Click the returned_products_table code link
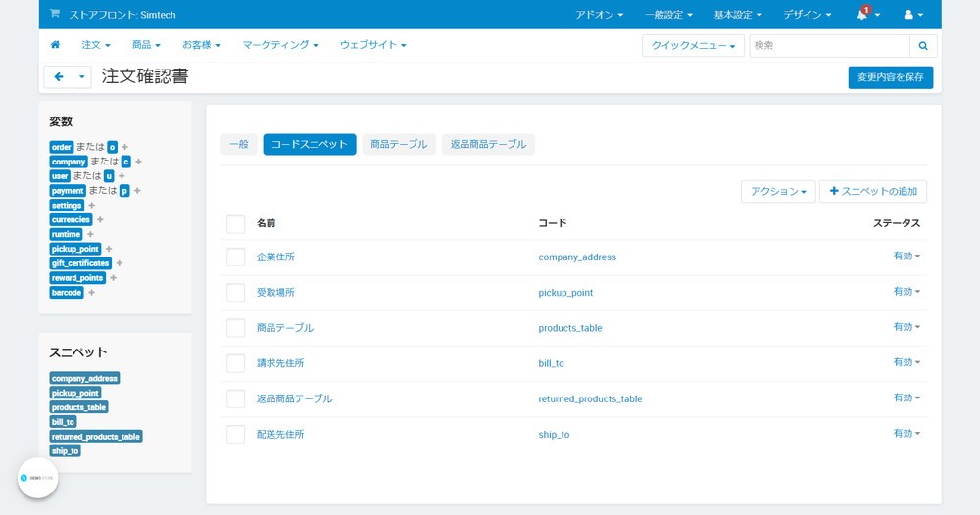Screen dimensions: 980x515 [590, 398]
